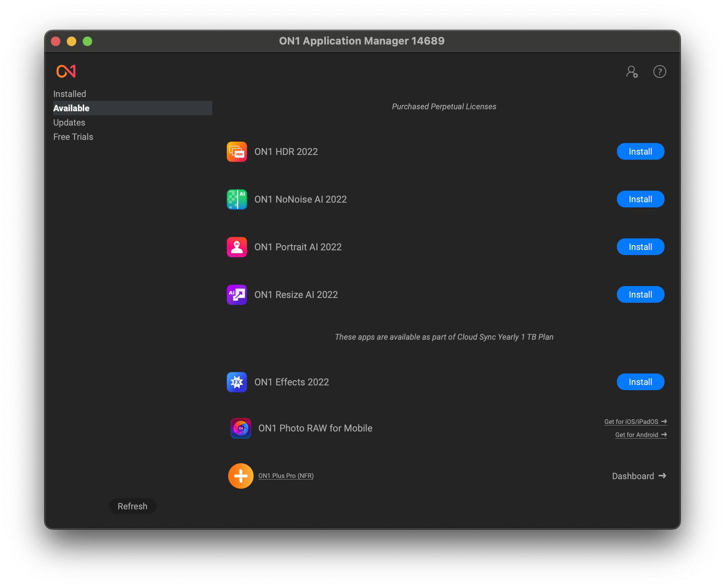Click the ON1 Portrait AI 2022 icon
This screenshot has height=588, width=725.
pos(237,247)
